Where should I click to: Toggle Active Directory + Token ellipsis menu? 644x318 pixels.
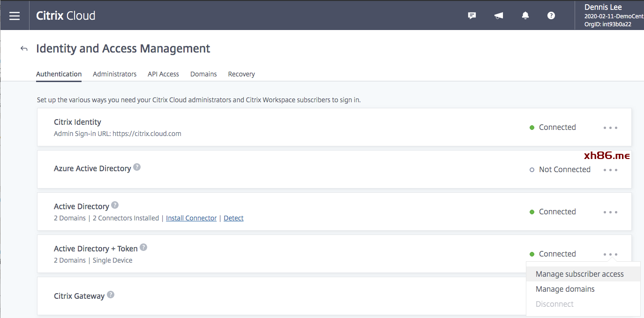click(610, 254)
